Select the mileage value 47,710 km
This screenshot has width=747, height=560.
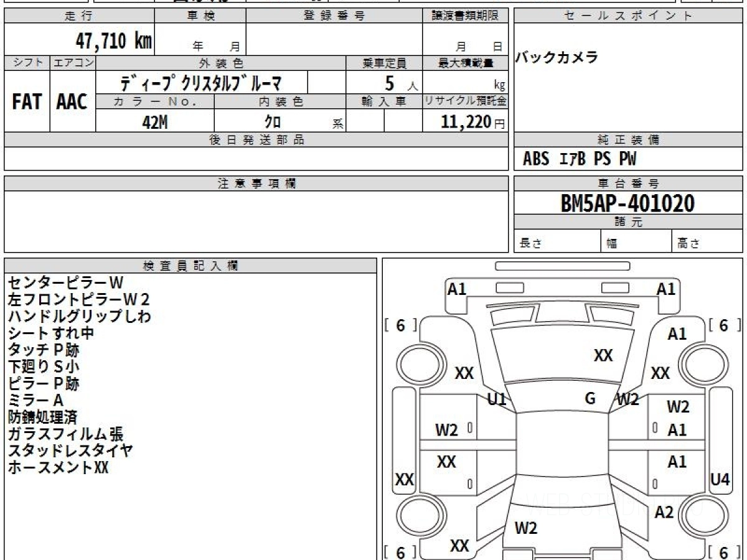click(113, 41)
